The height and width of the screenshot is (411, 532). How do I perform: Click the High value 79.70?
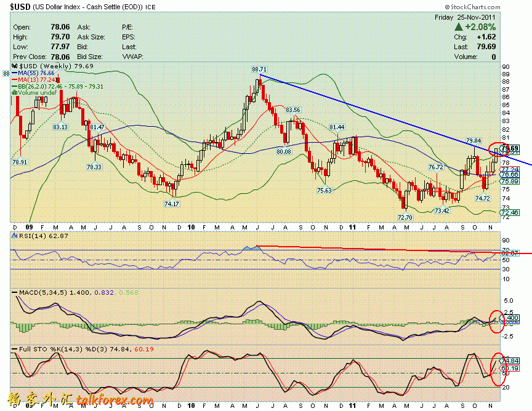60,37
